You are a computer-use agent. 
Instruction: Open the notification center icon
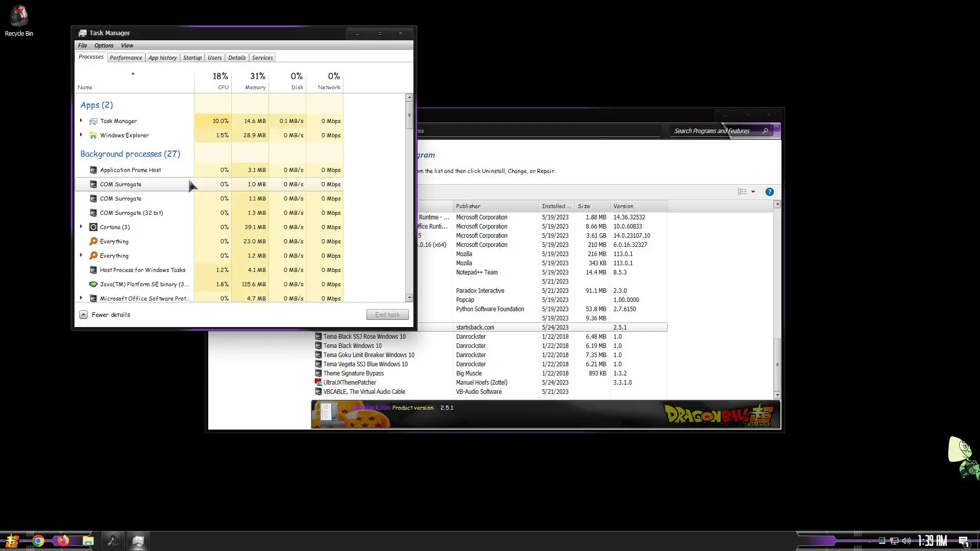tap(963, 541)
